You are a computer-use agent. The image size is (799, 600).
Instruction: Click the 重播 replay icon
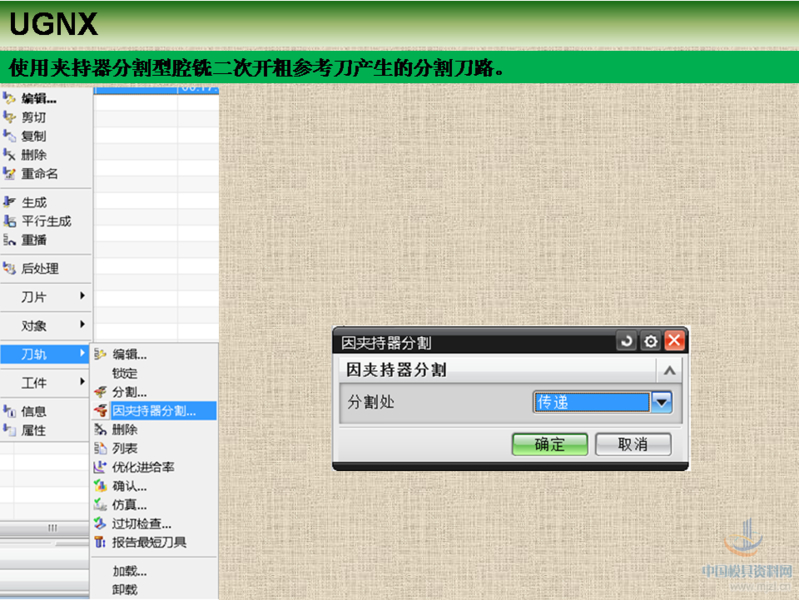(x=10, y=240)
